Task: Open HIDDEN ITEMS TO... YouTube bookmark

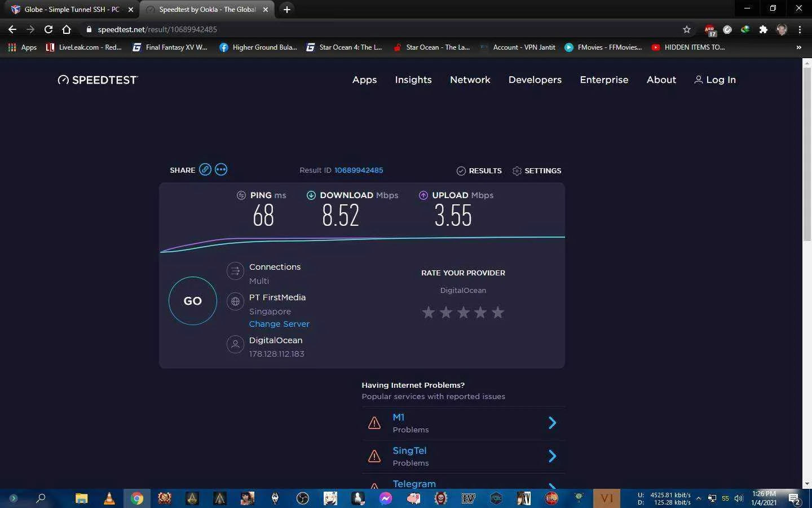Action: pyautogui.click(x=688, y=47)
